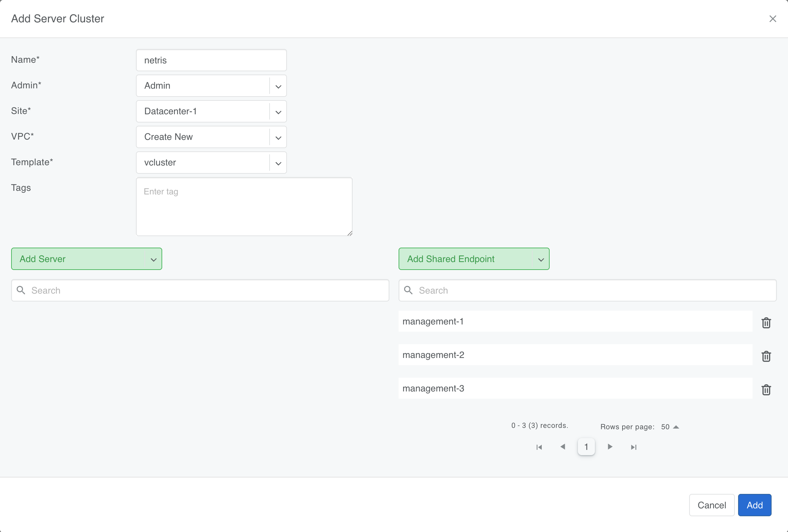Image resolution: width=788 pixels, height=532 pixels.
Task: Click the blue Add button
Action: (x=755, y=505)
